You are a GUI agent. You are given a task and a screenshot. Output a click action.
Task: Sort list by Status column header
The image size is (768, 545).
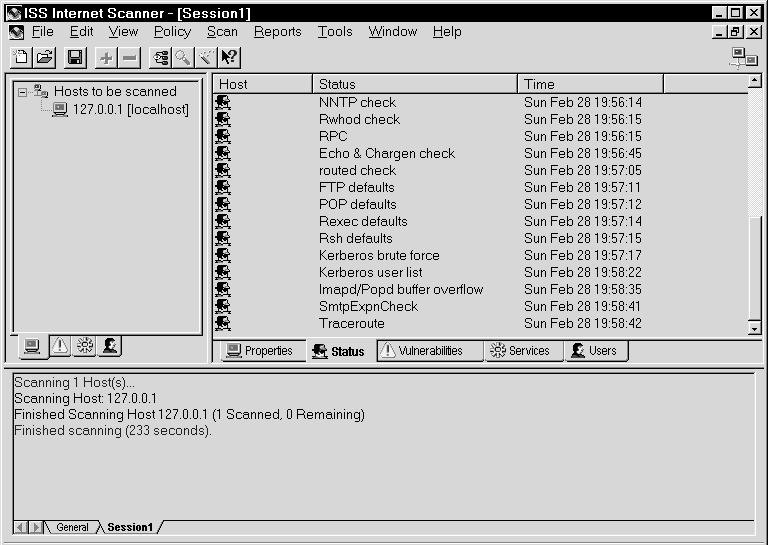(x=414, y=84)
